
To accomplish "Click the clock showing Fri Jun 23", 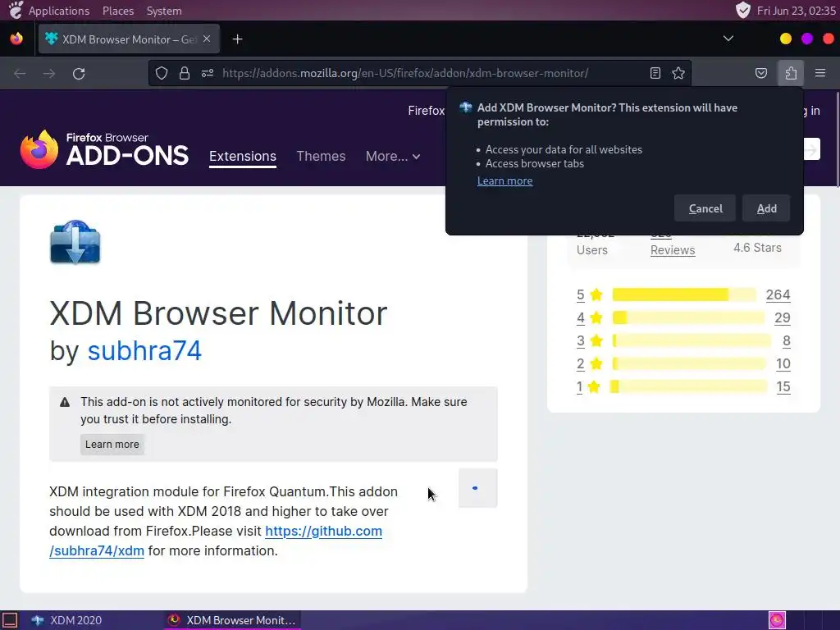I will tap(796, 11).
